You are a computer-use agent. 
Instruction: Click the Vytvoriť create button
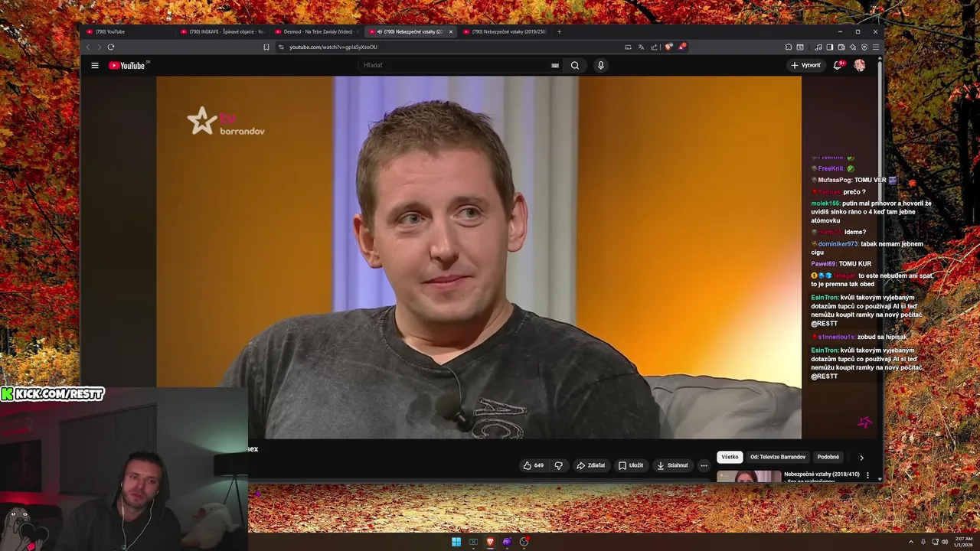tap(806, 65)
